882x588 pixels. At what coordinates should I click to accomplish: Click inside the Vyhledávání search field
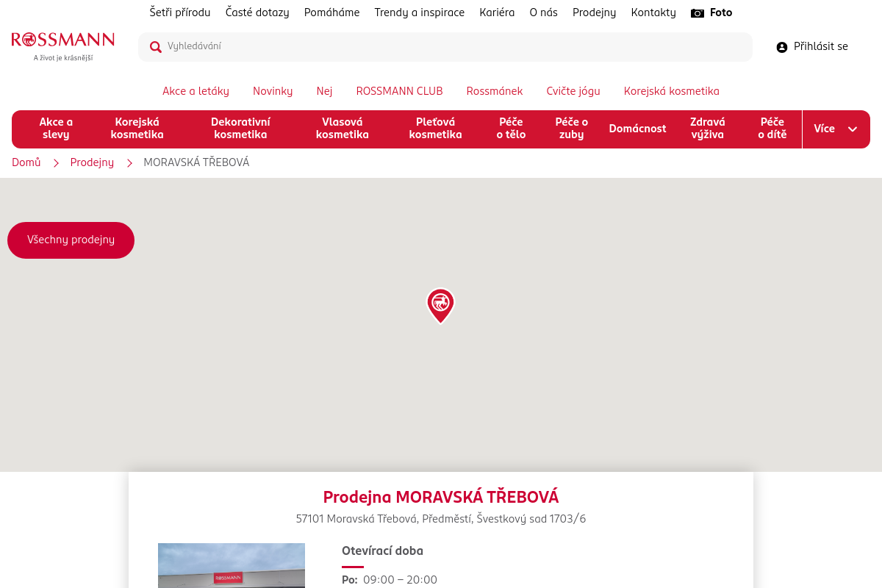tap(367, 46)
